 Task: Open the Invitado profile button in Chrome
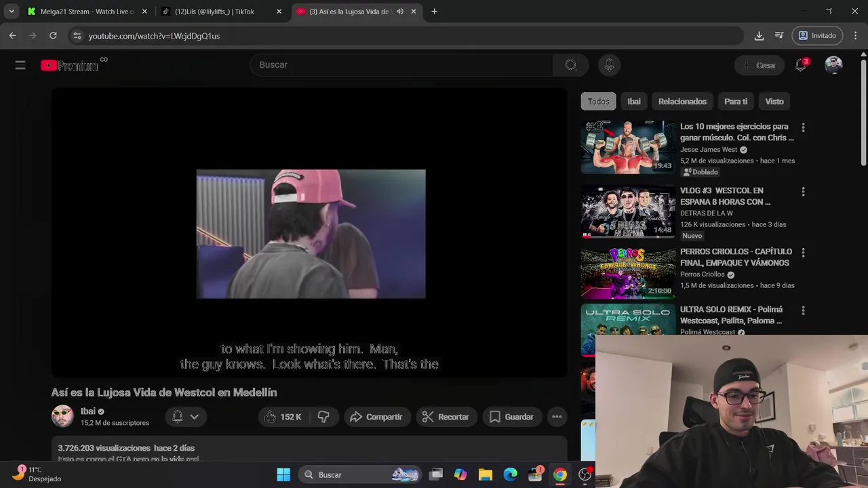pyautogui.click(x=818, y=35)
